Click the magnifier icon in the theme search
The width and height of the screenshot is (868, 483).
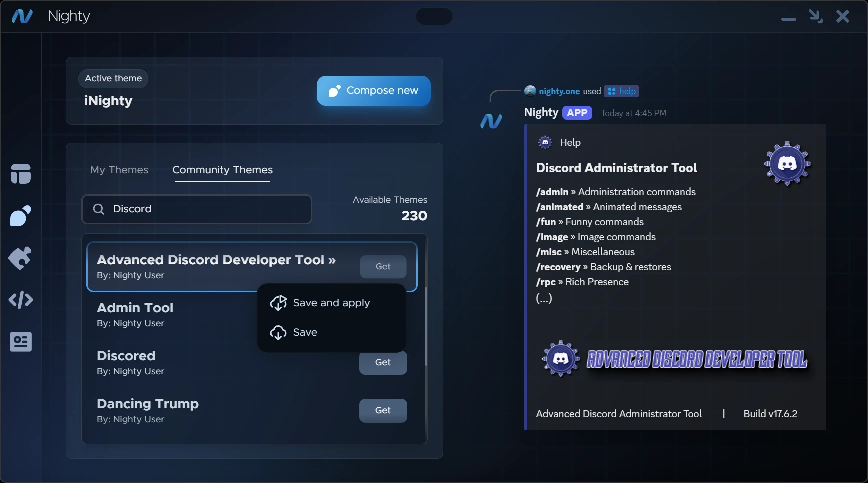click(x=99, y=209)
